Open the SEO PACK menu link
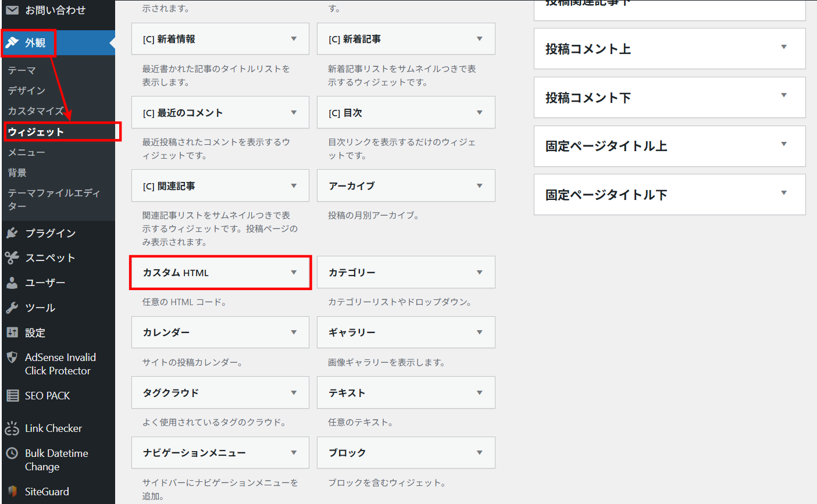The width and height of the screenshot is (817, 504). (47, 396)
